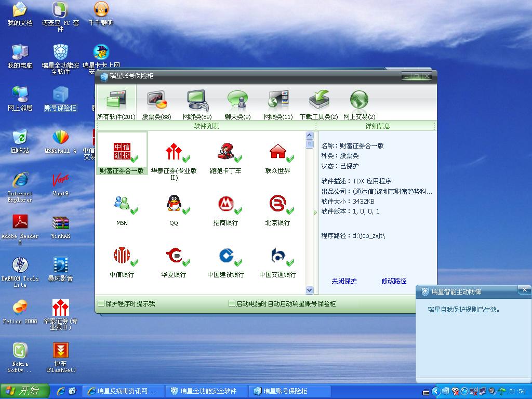Show the 网上交易(2) category
Viewport: 532px width, 399px height.
point(360,104)
